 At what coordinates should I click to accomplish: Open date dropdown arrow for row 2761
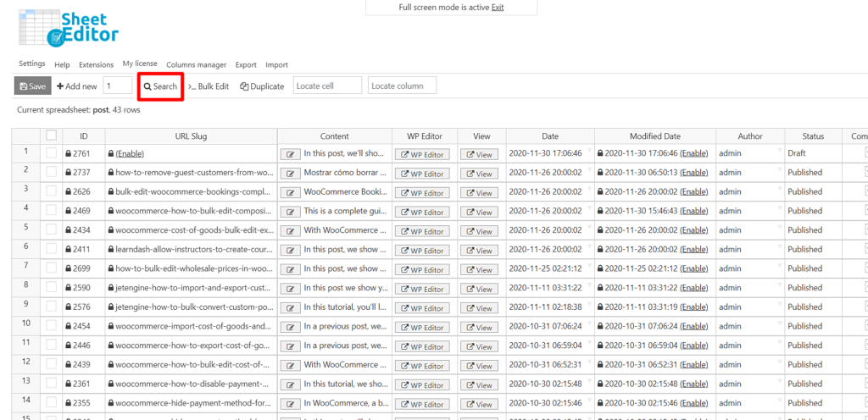[589, 151]
